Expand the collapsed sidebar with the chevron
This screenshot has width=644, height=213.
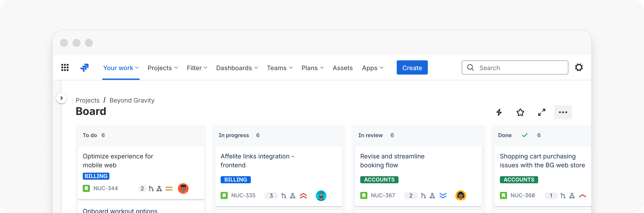pos(61,98)
